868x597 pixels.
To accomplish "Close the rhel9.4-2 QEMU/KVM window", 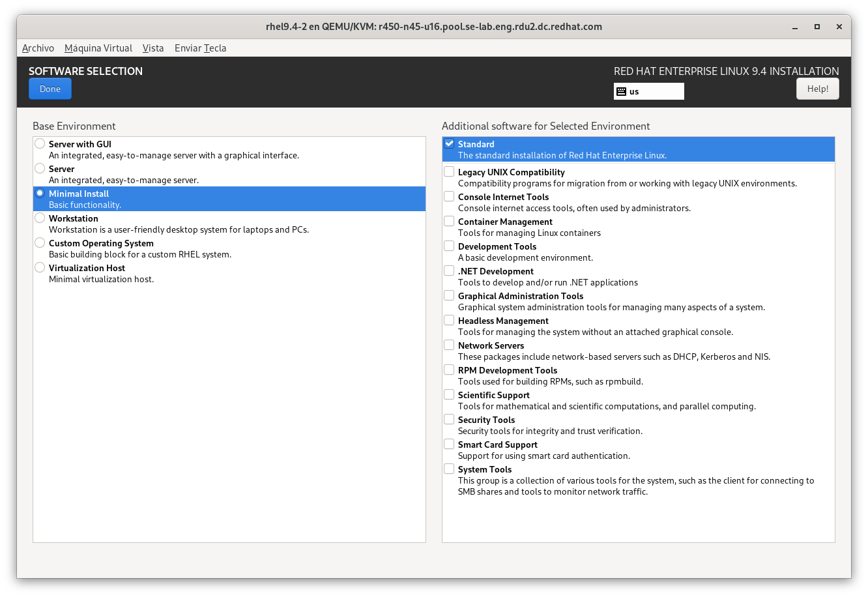I will click(839, 27).
